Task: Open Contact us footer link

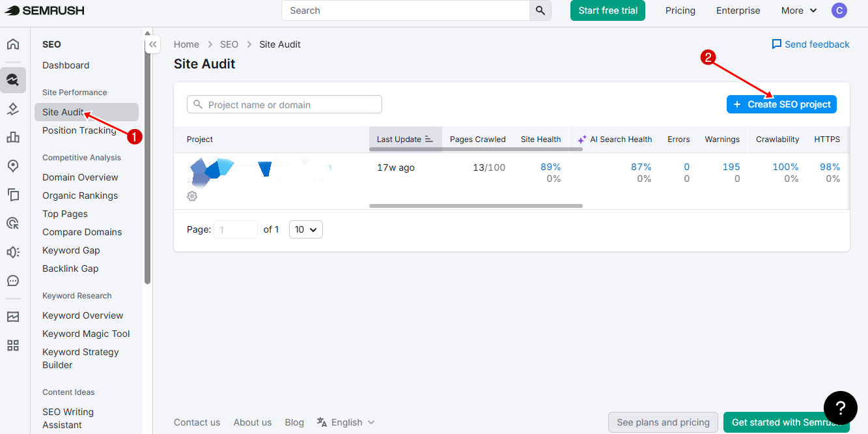Action: 197,422
